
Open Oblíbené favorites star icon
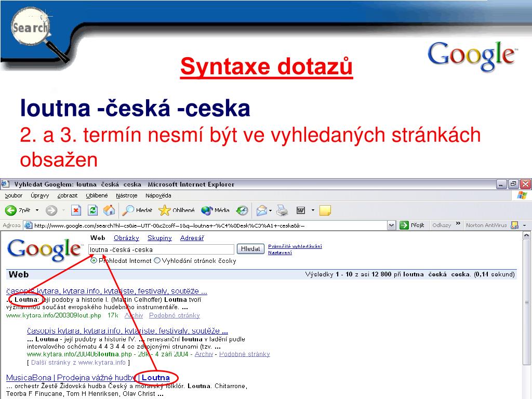tap(177, 210)
